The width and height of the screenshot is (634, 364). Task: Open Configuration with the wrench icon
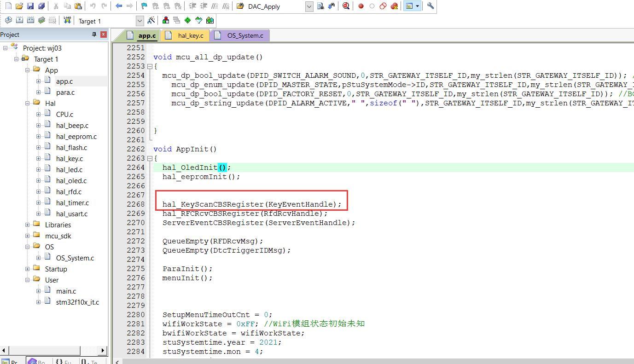click(430, 6)
